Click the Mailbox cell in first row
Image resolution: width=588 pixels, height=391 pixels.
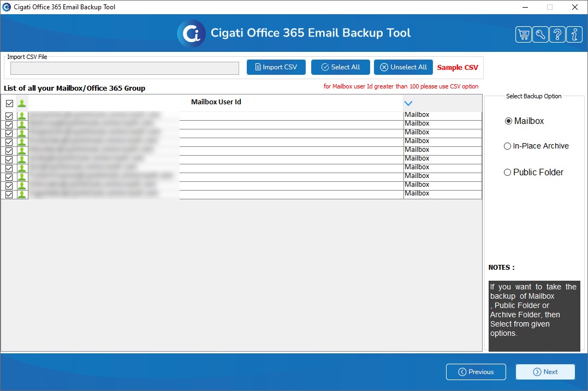(442, 115)
